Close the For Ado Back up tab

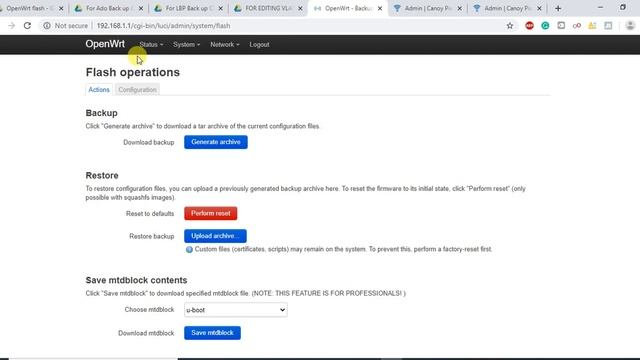[x=141, y=8]
